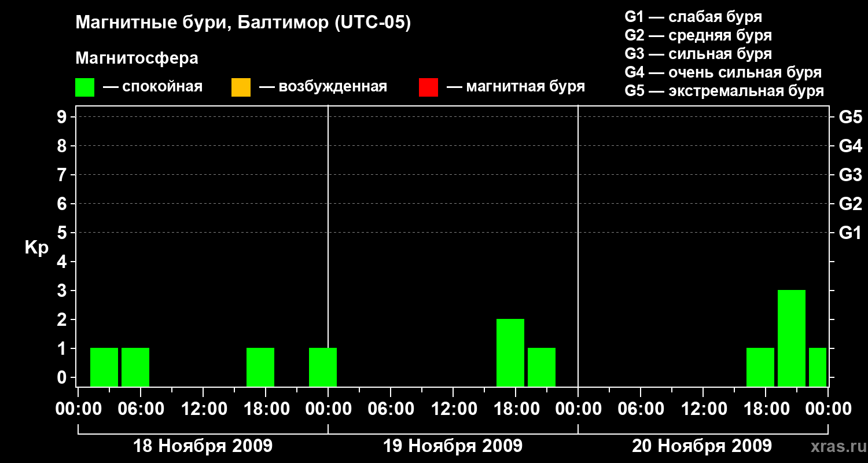
Task: Click the Kp 3 bar on 20 Ноября
Action: click(x=792, y=338)
